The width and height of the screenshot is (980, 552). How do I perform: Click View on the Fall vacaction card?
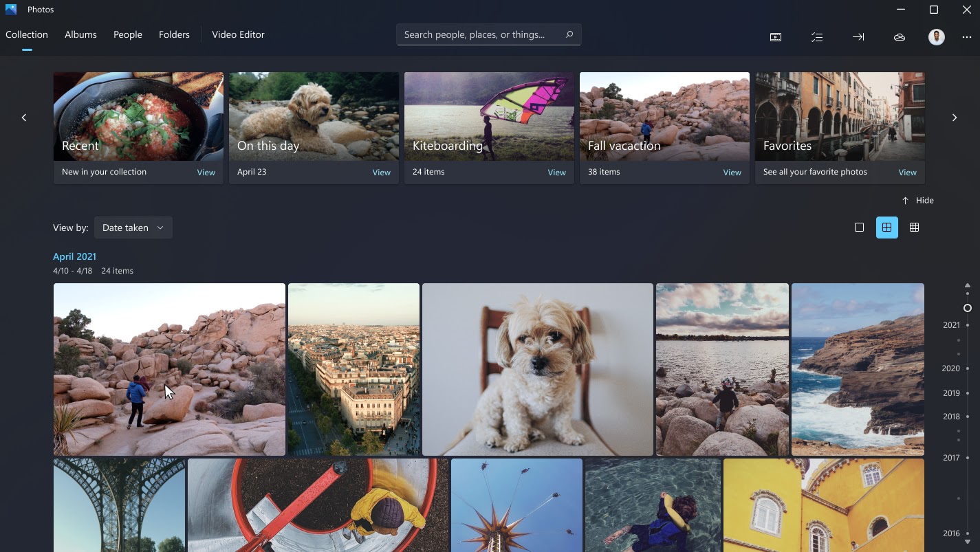click(732, 173)
